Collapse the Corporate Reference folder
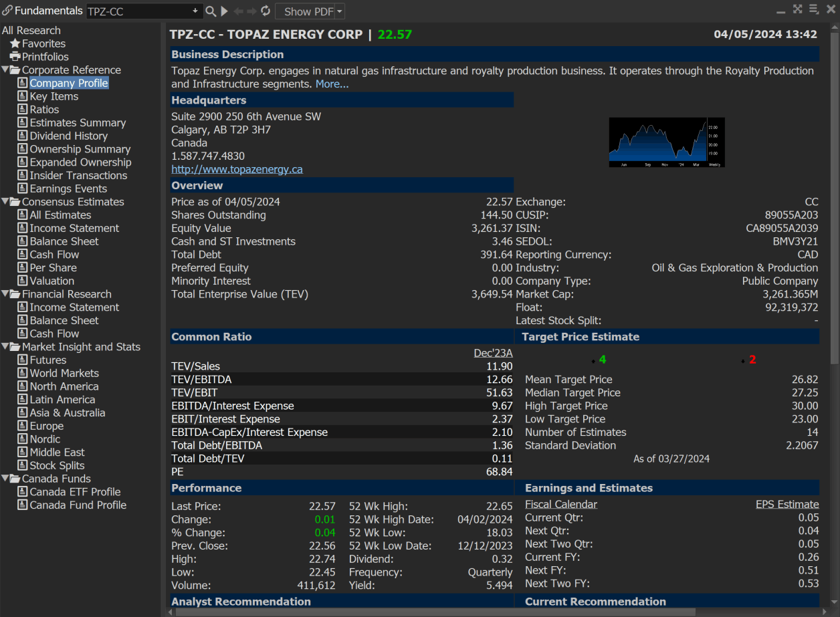The image size is (840, 617). (x=5, y=70)
